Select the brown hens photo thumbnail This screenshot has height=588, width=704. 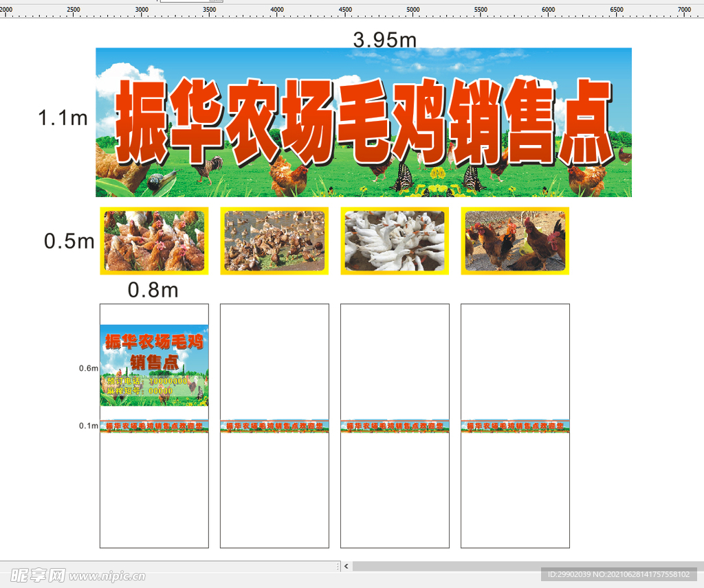pos(154,241)
